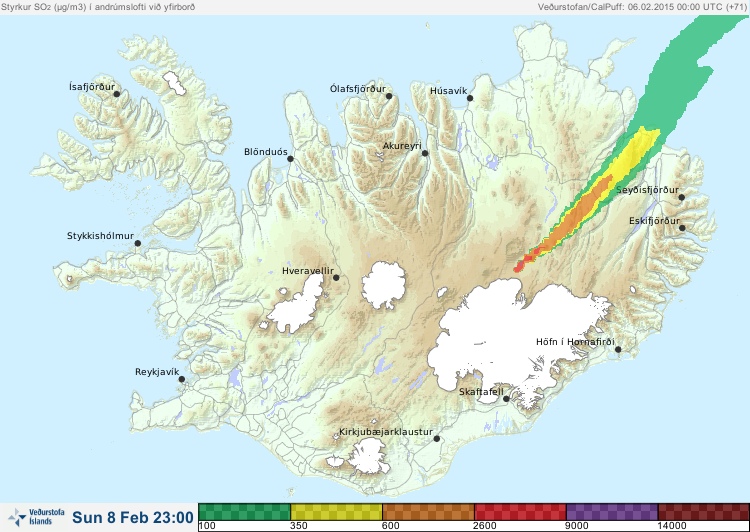Viewport: 750px width, 532px height.
Task: Select the Akureyri location dot
Action: [x=425, y=153]
